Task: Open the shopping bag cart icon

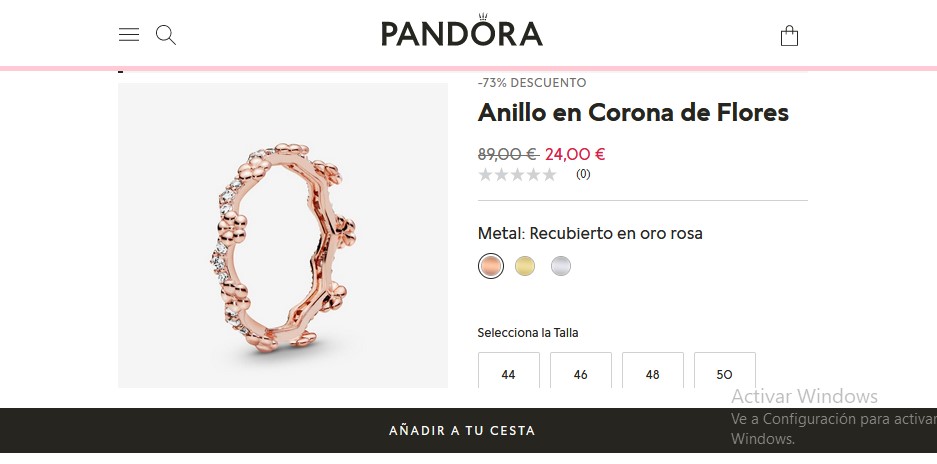Action: coord(789,35)
